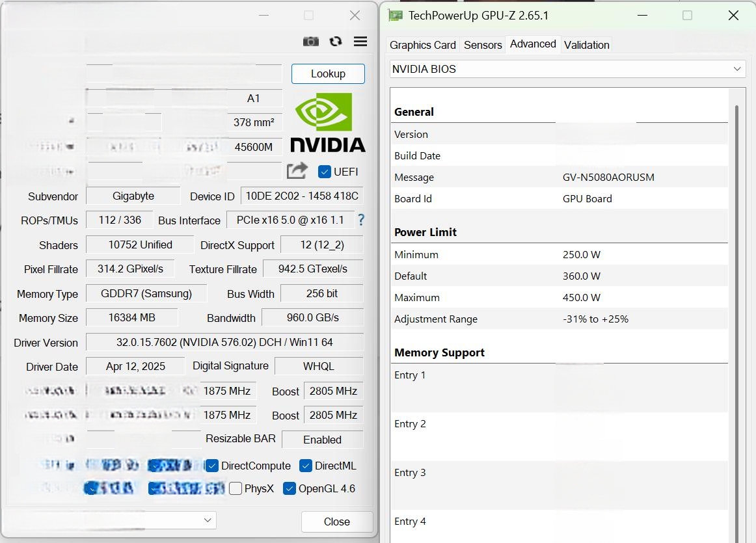The height and width of the screenshot is (543, 756).
Task: Open the GPU selector dropdown beside Close
Action: point(109,520)
